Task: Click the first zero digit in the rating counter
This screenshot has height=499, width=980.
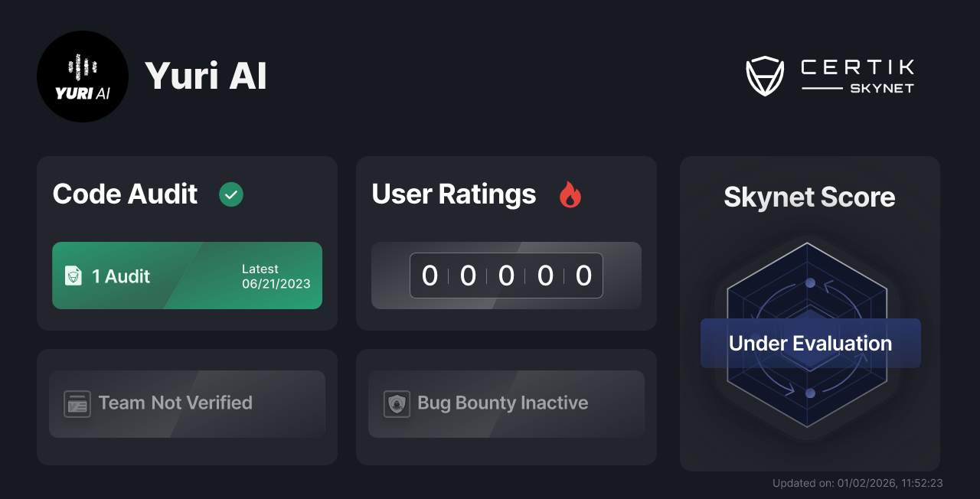Action: point(430,276)
